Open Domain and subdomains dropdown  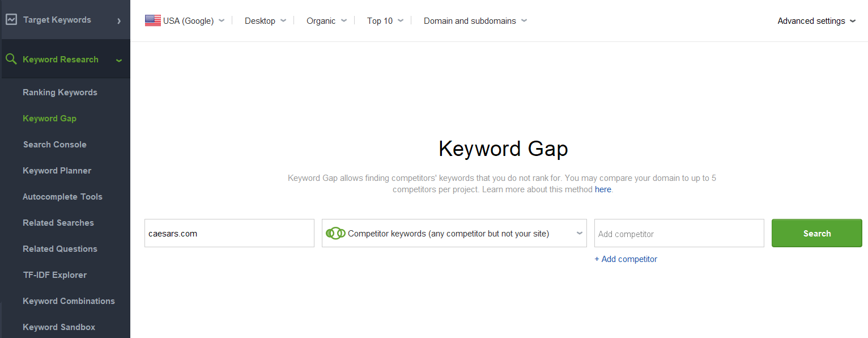(475, 21)
